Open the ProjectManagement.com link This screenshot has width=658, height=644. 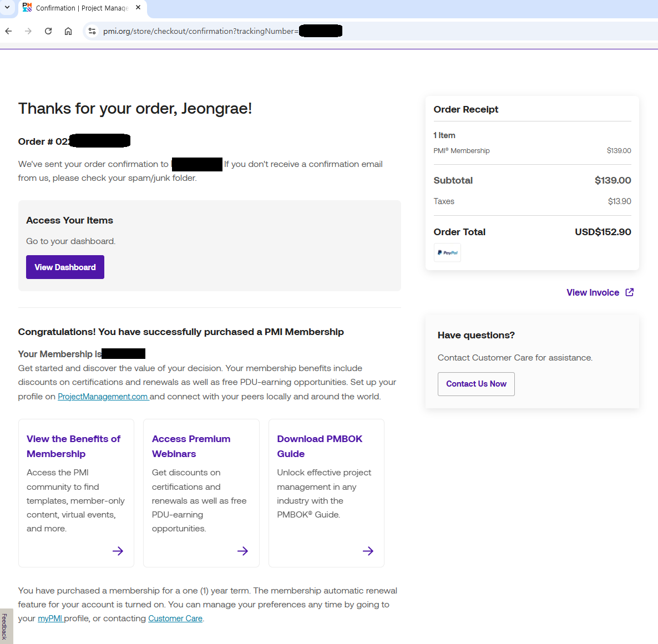click(103, 397)
